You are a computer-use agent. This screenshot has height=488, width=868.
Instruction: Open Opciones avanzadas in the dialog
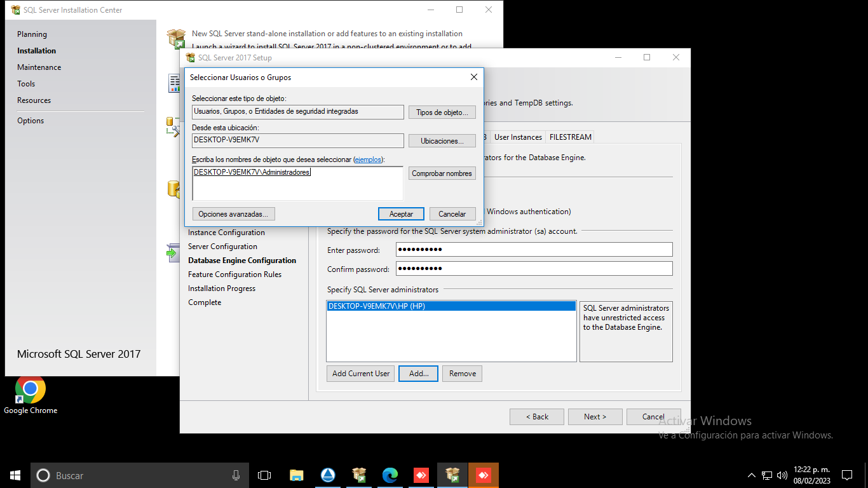[234, 214]
